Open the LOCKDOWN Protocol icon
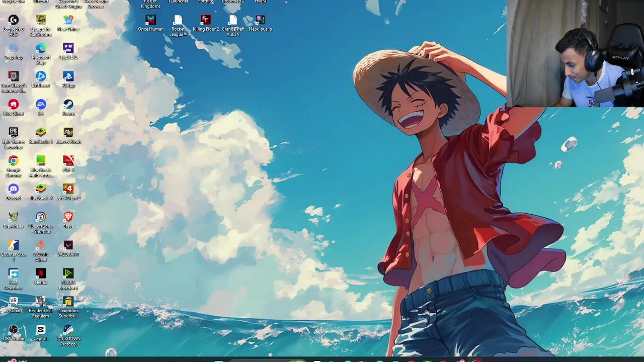The height and width of the screenshot is (362, 644). [x=68, y=330]
